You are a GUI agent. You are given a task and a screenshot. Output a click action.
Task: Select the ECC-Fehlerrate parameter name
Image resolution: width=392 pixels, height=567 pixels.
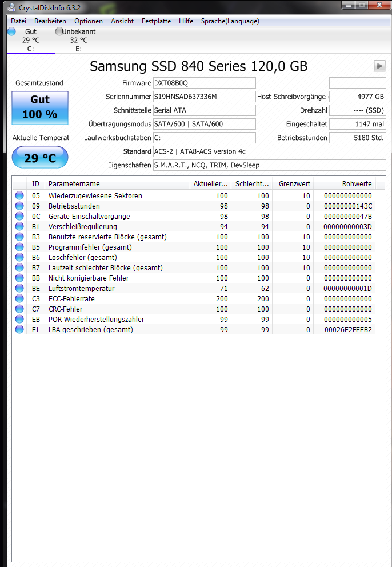coord(71,299)
